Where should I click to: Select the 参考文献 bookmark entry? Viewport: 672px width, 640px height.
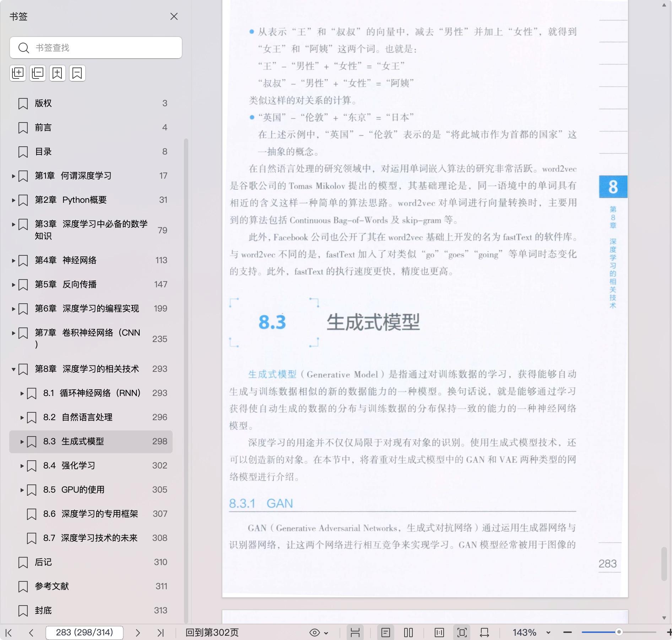tap(52, 586)
